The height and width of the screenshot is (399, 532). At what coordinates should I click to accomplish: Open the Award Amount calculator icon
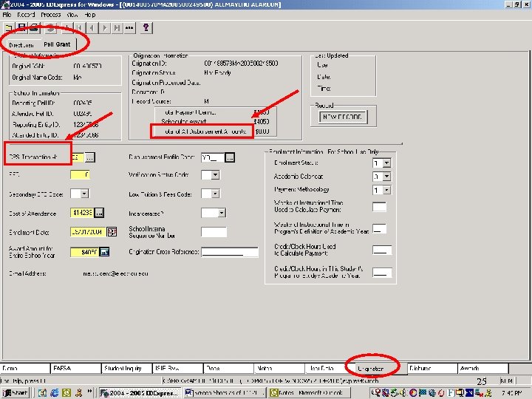tap(104, 252)
